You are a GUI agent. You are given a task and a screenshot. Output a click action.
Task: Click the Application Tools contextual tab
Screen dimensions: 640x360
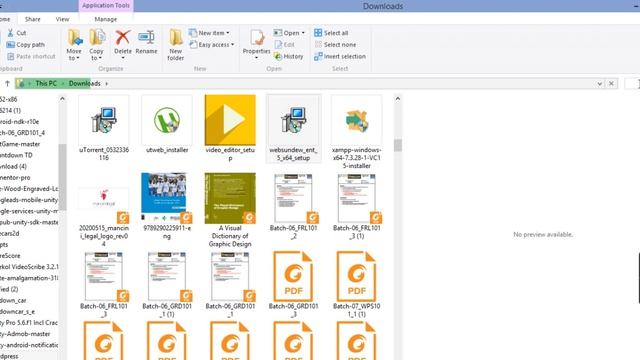[106, 6]
